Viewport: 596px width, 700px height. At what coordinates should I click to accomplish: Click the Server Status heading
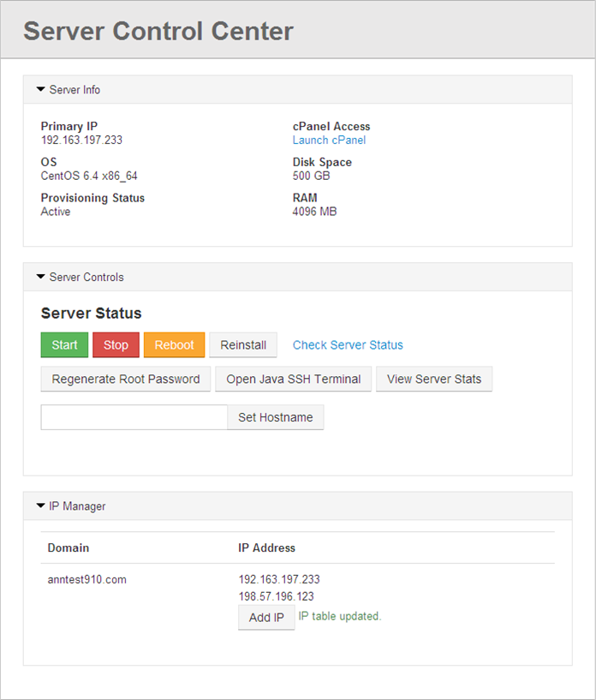(x=92, y=313)
